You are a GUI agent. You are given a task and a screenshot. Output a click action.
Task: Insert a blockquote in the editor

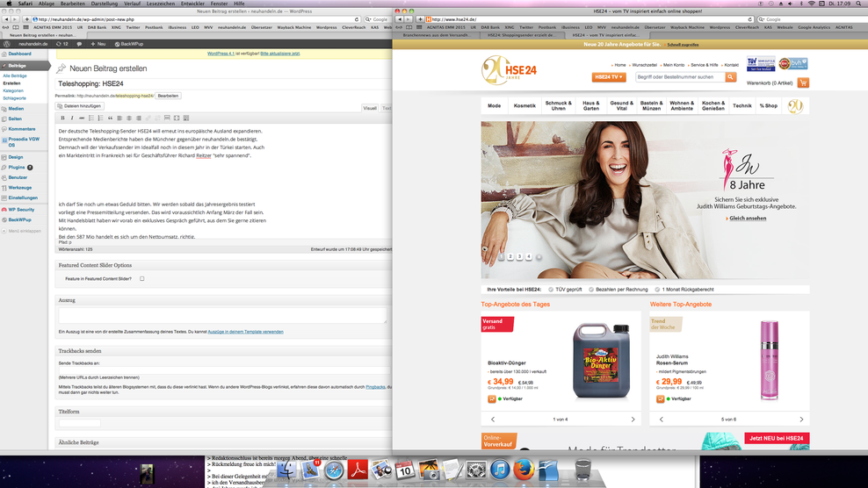tap(110, 118)
